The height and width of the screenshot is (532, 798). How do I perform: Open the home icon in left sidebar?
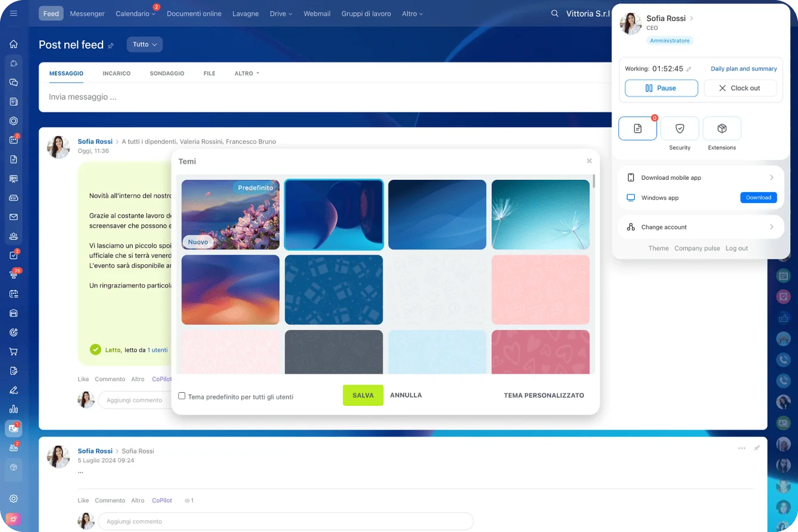pyautogui.click(x=14, y=44)
